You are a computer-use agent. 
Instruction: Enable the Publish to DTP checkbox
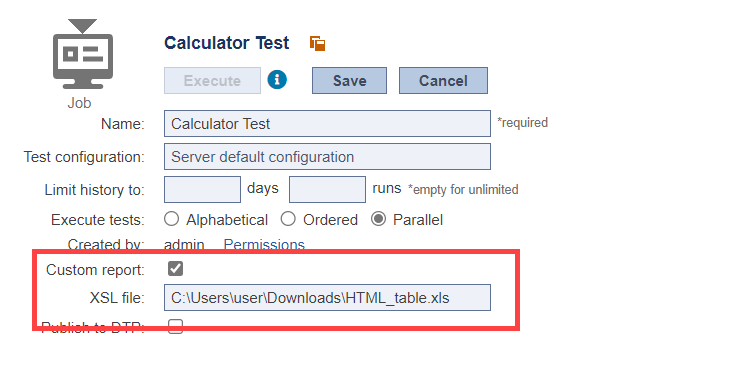tap(175, 326)
